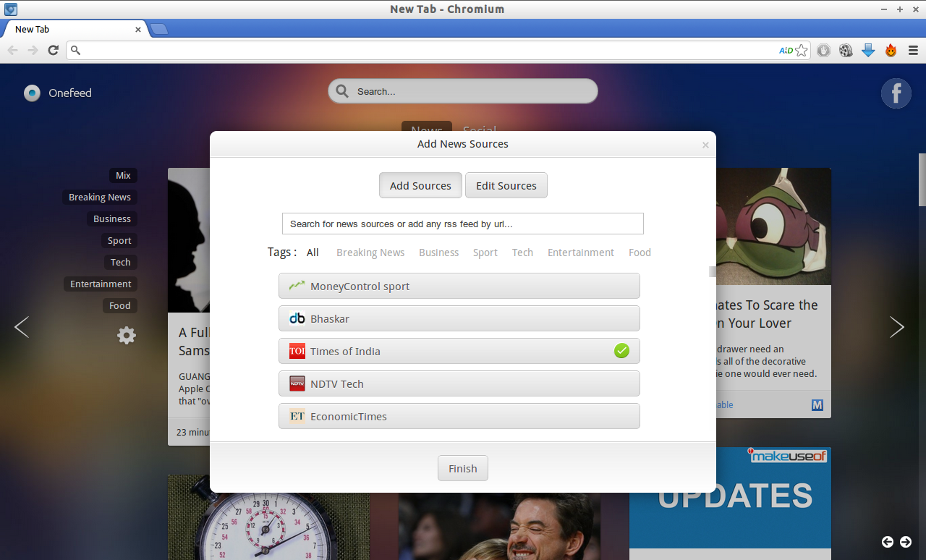Click the Finish button
The image size is (926, 560).
tap(463, 468)
